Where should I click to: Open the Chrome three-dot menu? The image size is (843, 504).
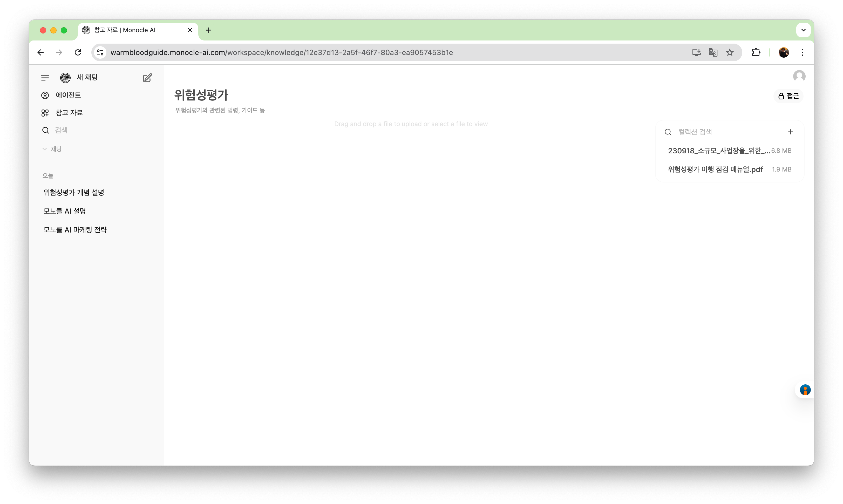point(802,52)
